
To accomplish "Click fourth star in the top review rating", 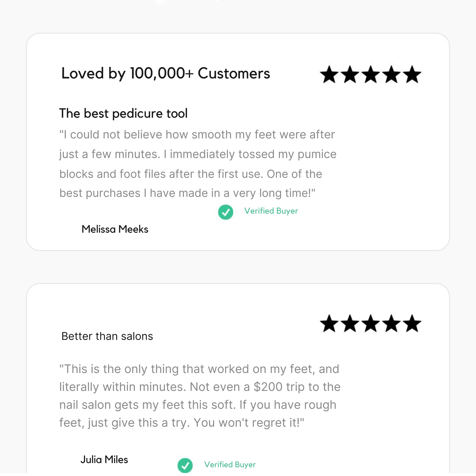I will coord(392,74).
